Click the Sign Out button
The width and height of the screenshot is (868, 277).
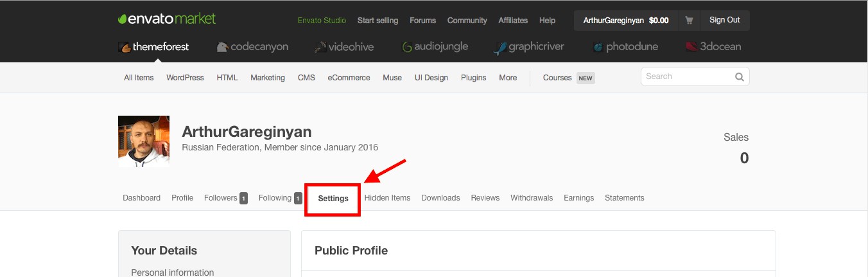tap(725, 21)
